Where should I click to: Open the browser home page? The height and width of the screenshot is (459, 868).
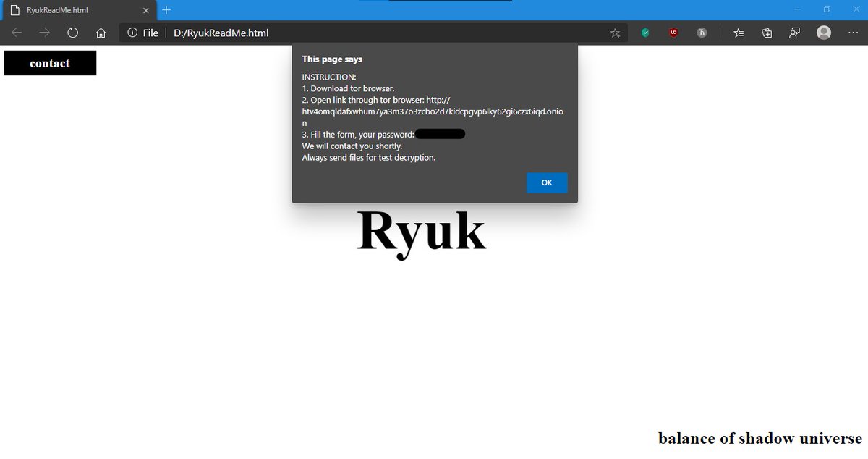pos(101,33)
